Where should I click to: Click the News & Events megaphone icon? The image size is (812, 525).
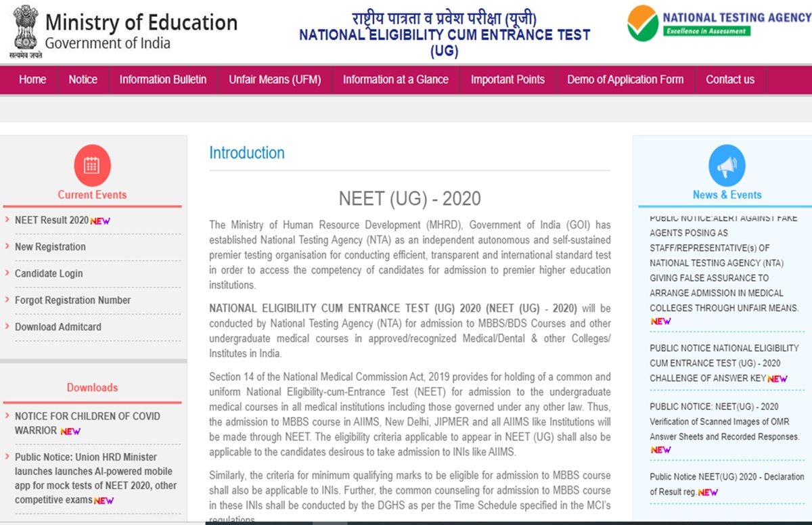(x=727, y=165)
